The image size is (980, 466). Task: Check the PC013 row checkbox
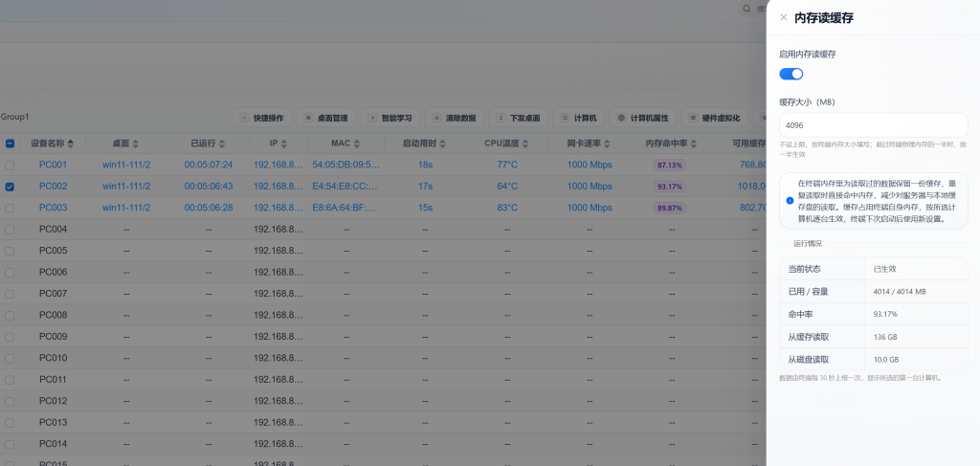(x=10, y=422)
